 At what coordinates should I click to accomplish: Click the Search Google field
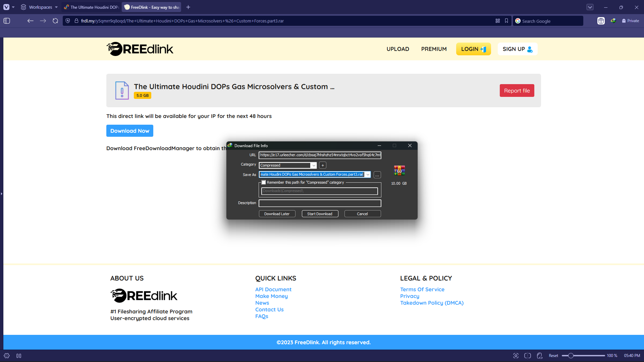click(548, 21)
